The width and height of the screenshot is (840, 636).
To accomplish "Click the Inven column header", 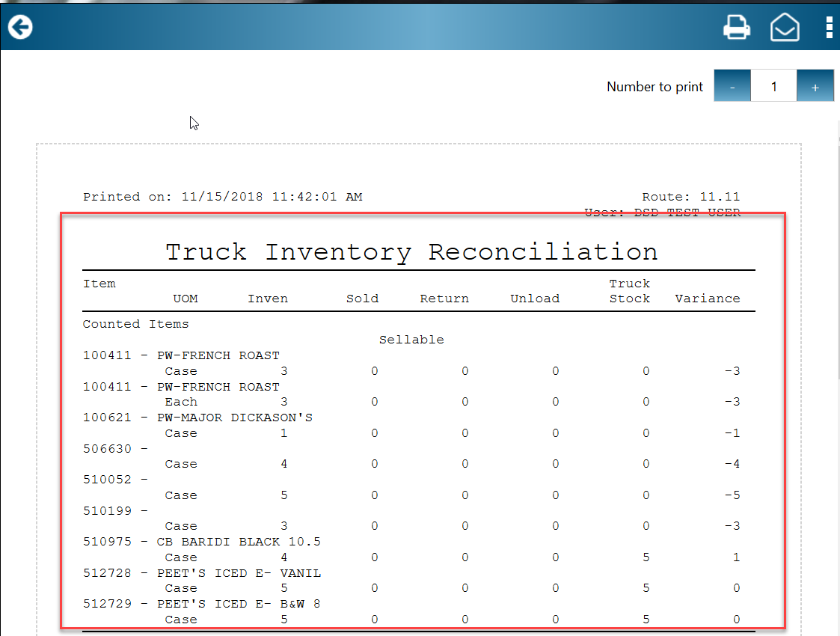I will pos(268,299).
